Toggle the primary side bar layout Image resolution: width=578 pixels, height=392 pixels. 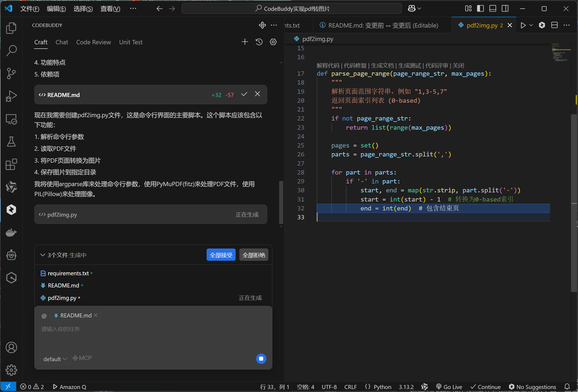480,9
